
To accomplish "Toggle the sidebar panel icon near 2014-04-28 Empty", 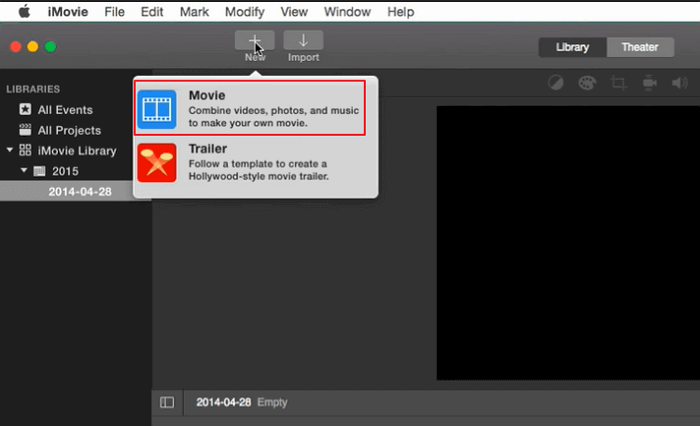I will click(167, 402).
